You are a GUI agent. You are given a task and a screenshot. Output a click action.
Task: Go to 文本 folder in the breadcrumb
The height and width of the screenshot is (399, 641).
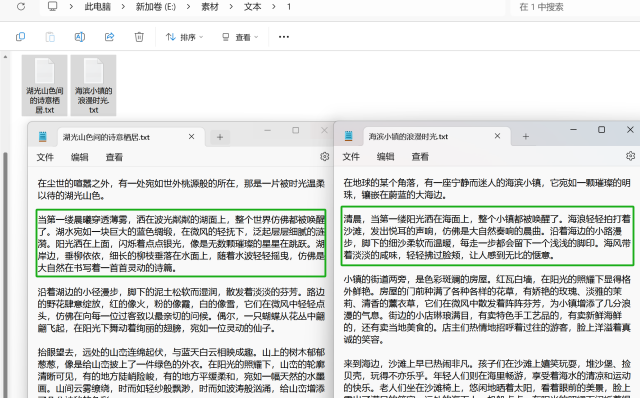coord(253,7)
